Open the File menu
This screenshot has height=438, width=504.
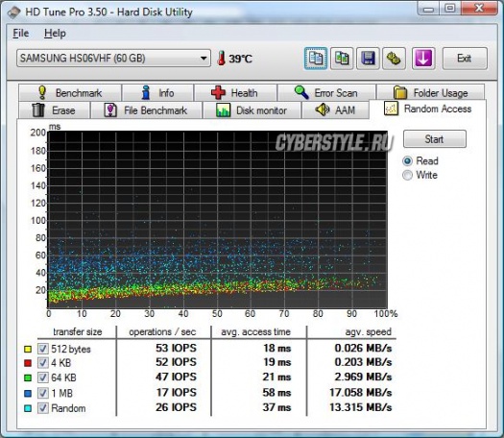point(20,33)
